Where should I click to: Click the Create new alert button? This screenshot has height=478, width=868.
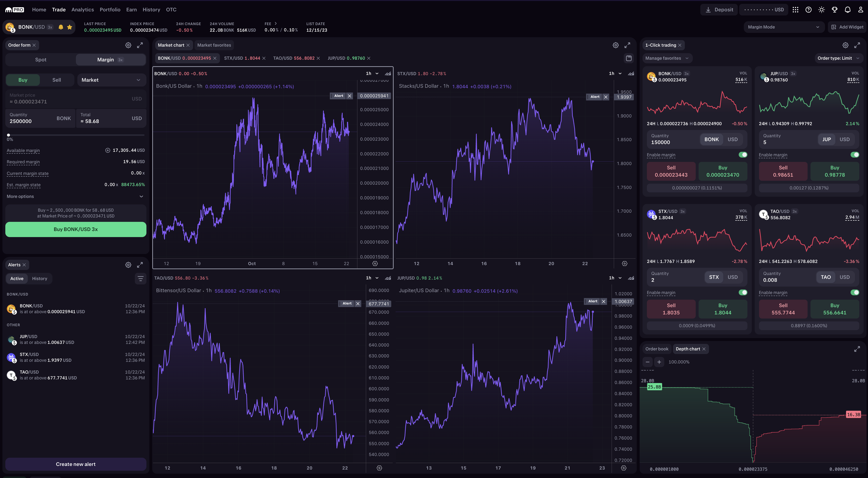pos(75,464)
